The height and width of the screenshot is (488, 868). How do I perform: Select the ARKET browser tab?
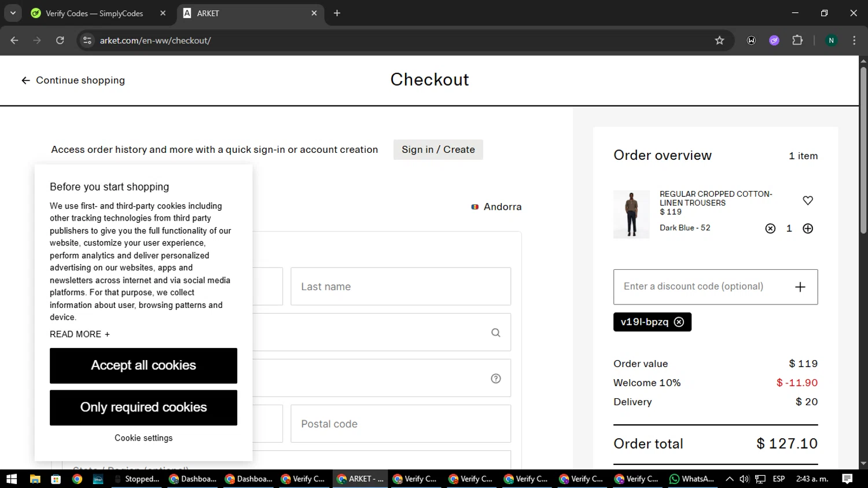(250, 13)
